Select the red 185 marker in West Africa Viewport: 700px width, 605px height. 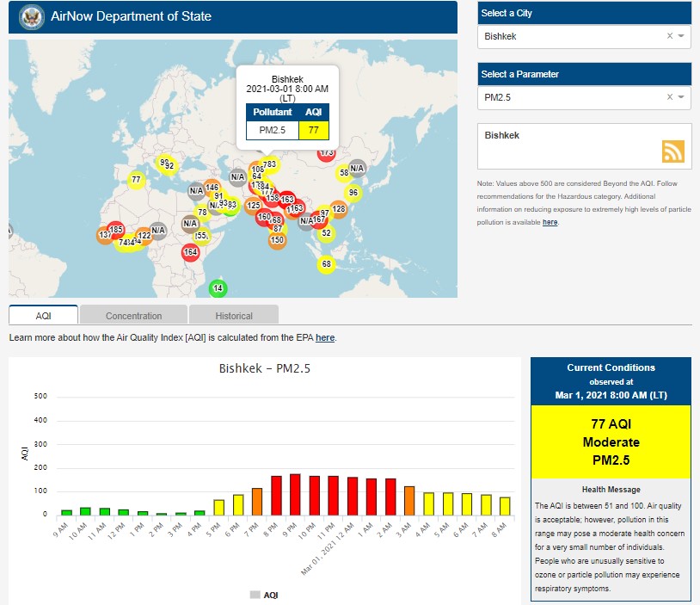click(116, 230)
